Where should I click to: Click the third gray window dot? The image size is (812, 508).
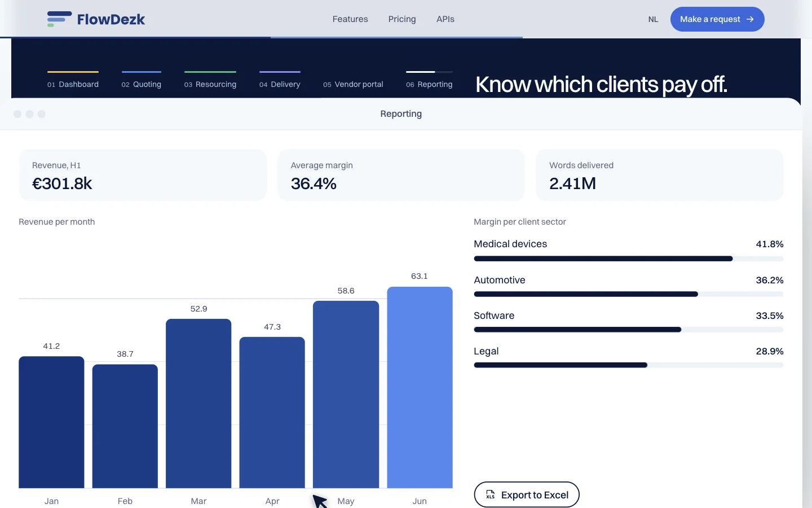pos(41,114)
